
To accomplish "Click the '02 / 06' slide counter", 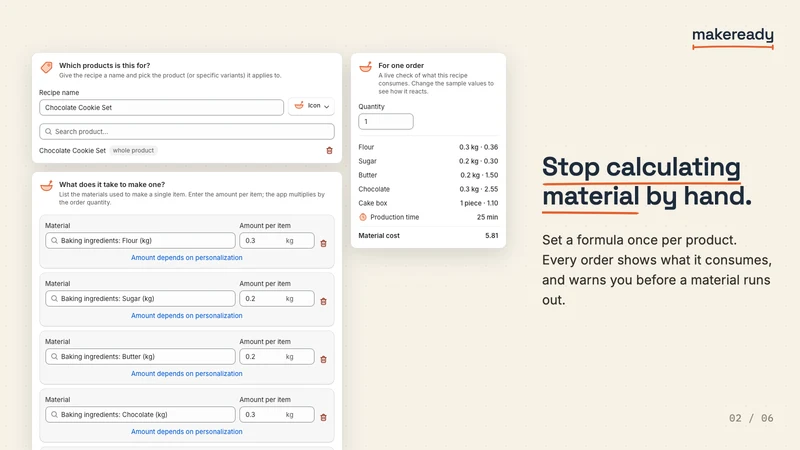I will (751, 418).
